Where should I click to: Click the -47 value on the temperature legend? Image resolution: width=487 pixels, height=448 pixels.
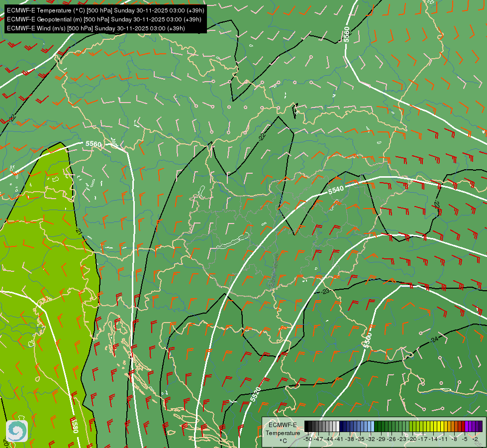(318, 439)
